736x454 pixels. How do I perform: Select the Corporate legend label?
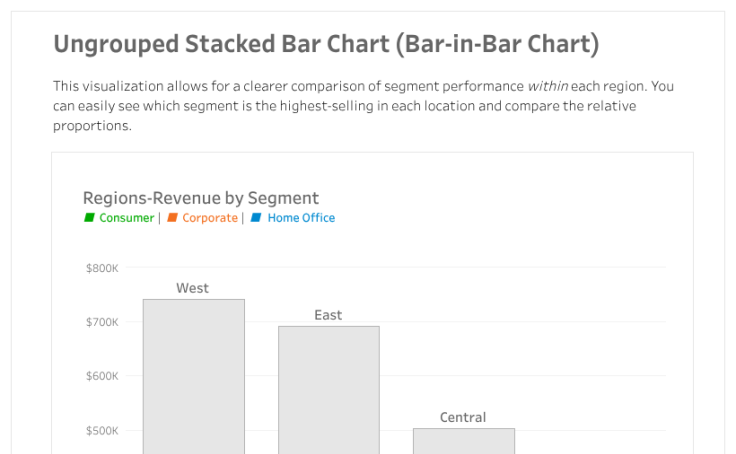click(210, 218)
